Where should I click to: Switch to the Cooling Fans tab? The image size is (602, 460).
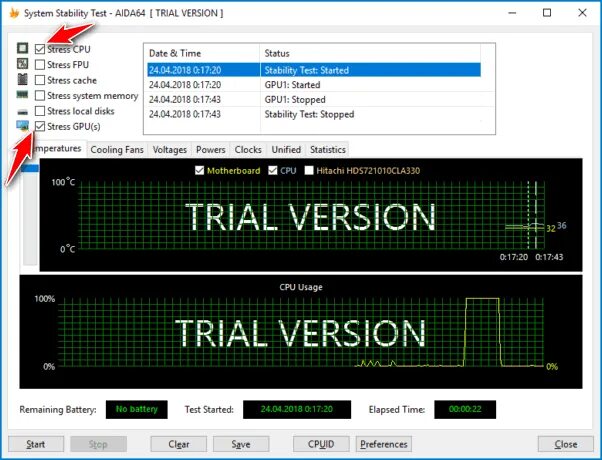coord(117,149)
